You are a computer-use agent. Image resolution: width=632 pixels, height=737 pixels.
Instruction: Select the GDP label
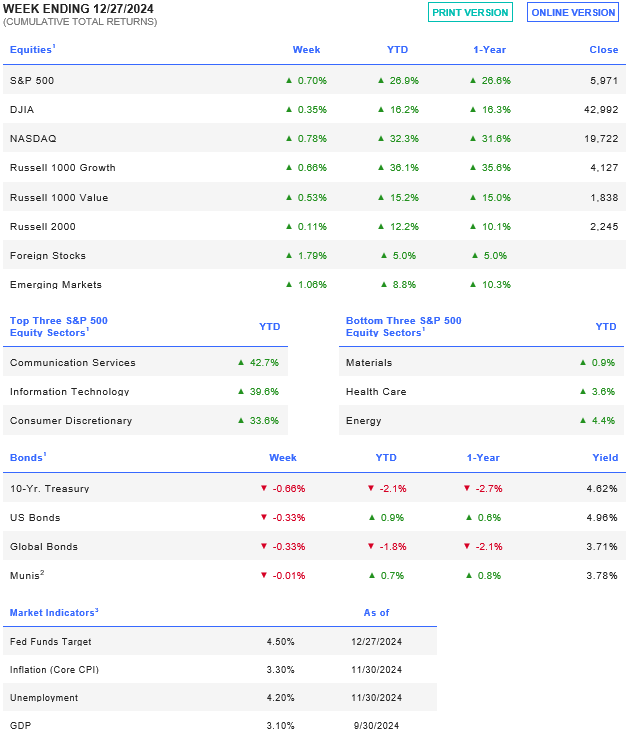21,726
